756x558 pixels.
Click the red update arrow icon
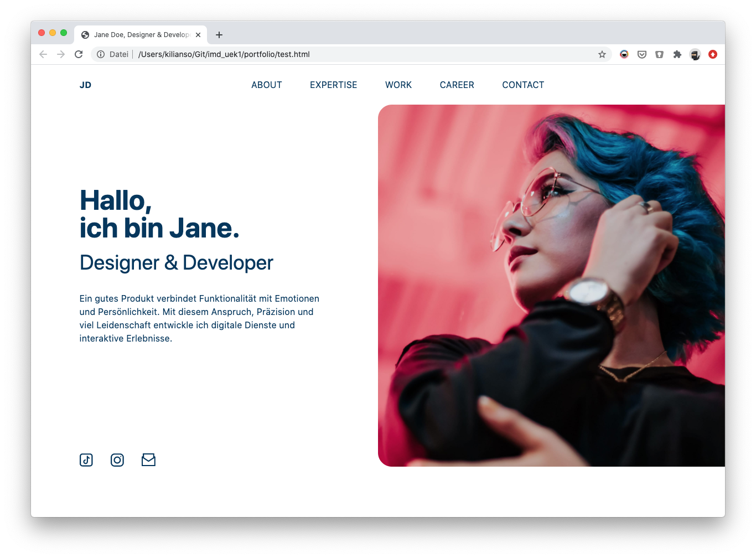point(713,54)
